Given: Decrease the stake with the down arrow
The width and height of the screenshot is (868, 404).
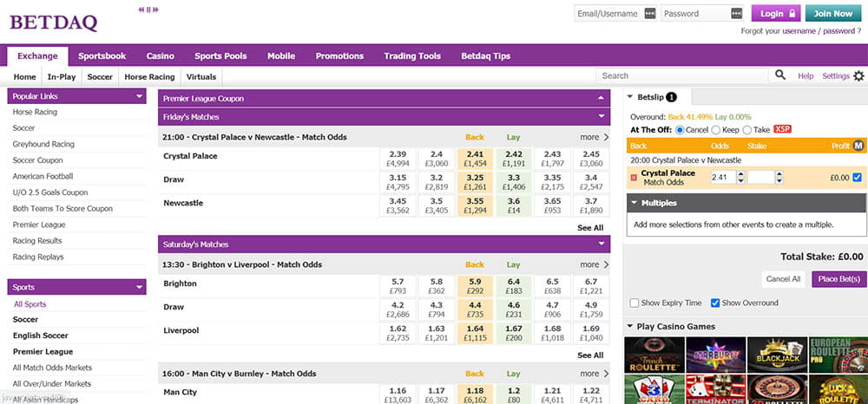Looking at the screenshot, I should (779, 180).
